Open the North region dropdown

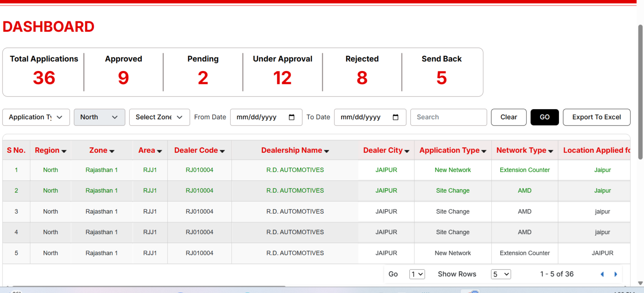pyautogui.click(x=99, y=117)
